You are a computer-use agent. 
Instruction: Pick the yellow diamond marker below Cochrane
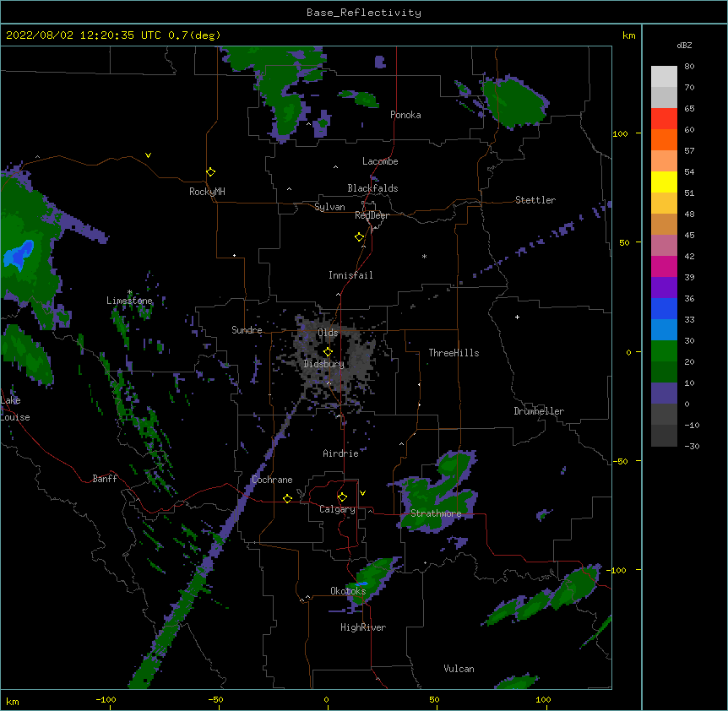(x=287, y=498)
